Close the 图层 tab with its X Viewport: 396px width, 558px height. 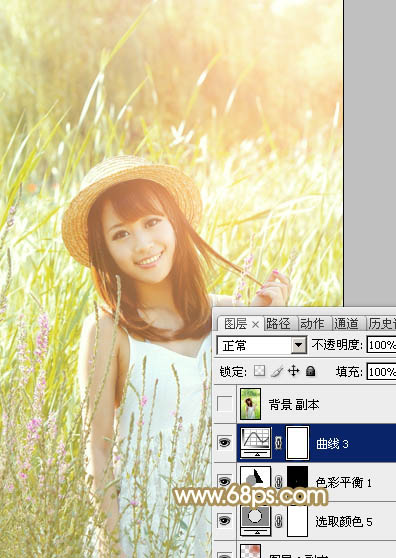tap(255, 324)
